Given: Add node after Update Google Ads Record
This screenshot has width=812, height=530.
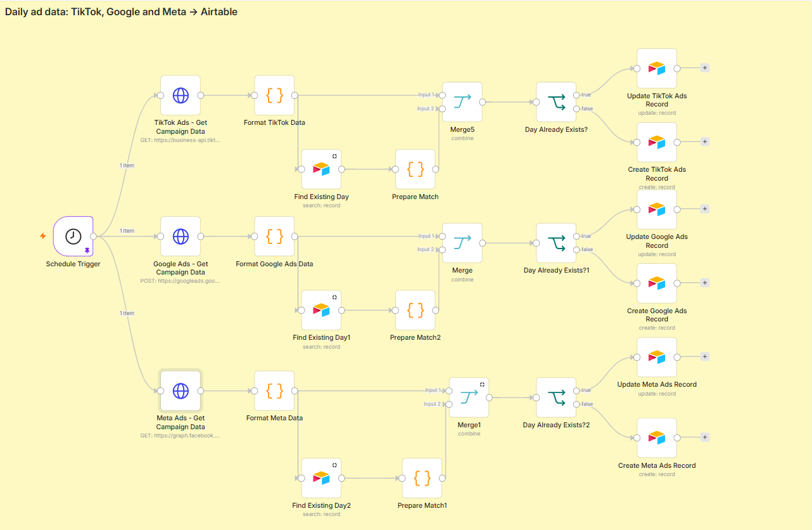Looking at the screenshot, I should tap(705, 209).
